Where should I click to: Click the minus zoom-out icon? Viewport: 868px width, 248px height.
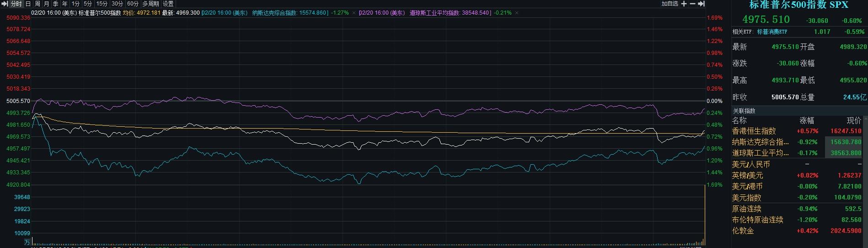[x=693, y=4]
